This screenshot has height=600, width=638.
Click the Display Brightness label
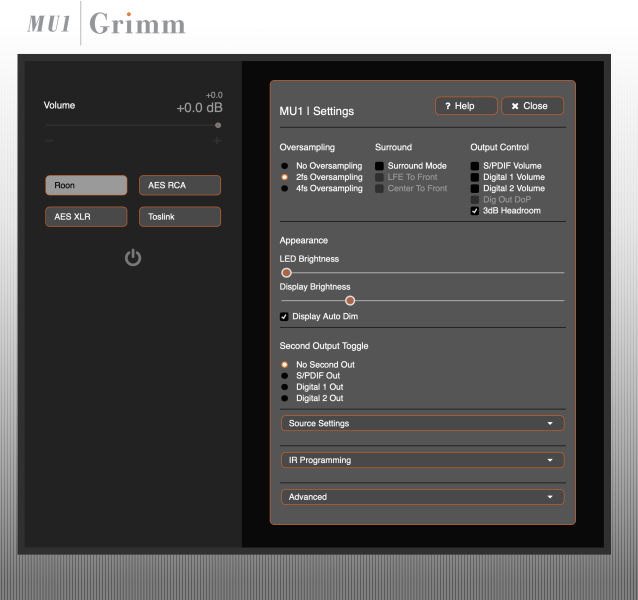(315, 287)
